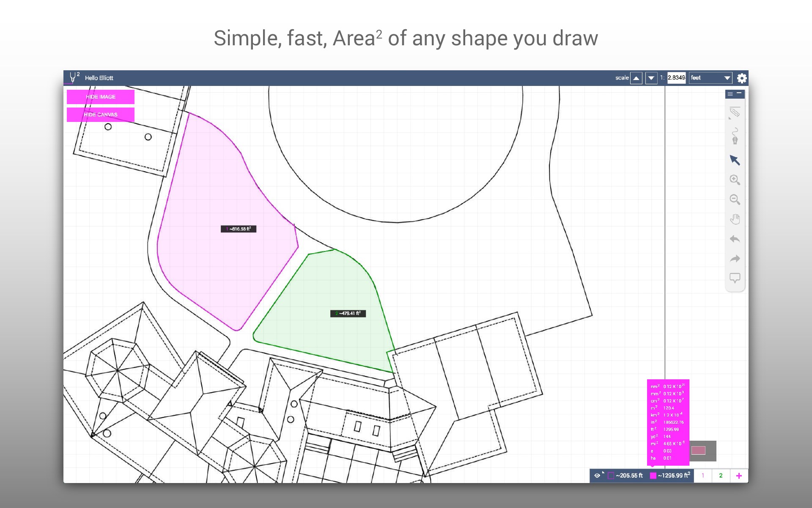Click the zoom in magnifier

coord(735,180)
